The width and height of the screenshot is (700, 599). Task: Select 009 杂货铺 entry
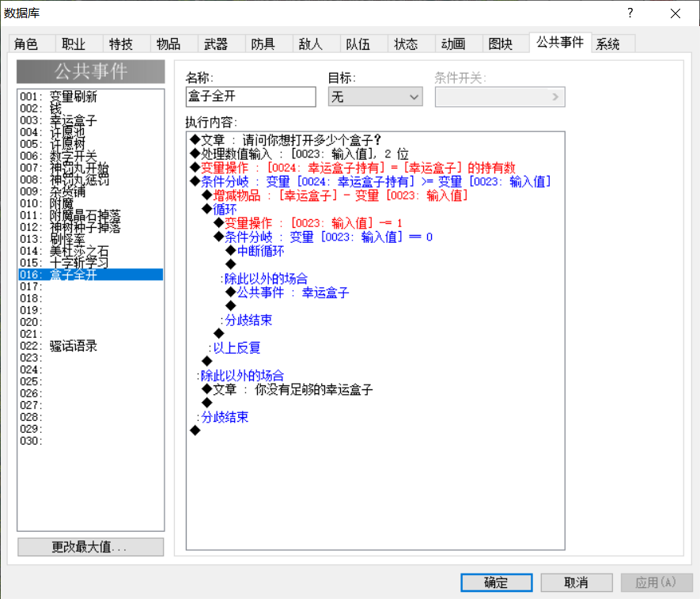pyautogui.click(x=91, y=191)
